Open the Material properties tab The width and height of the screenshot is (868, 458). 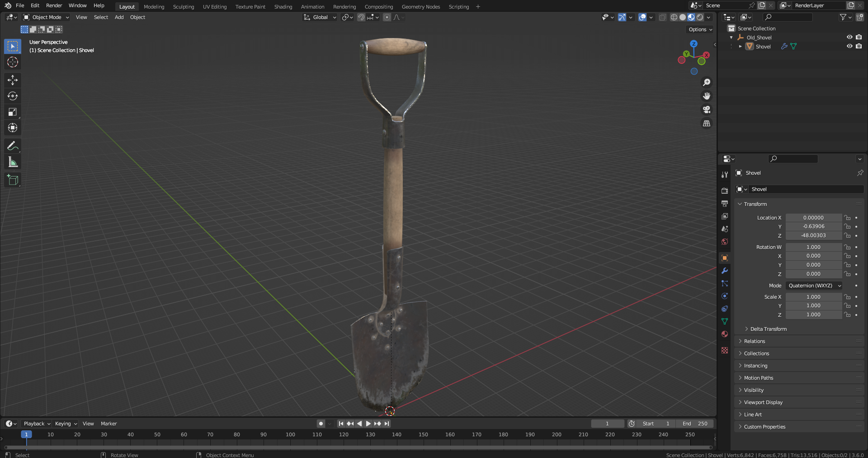pyautogui.click(x=725, y=334)
